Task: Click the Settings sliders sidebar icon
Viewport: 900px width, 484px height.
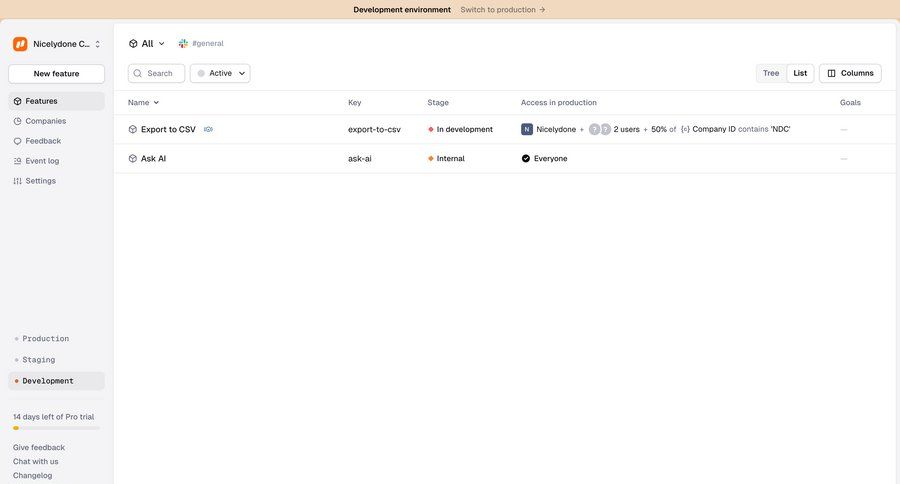Action: (17, 181)
